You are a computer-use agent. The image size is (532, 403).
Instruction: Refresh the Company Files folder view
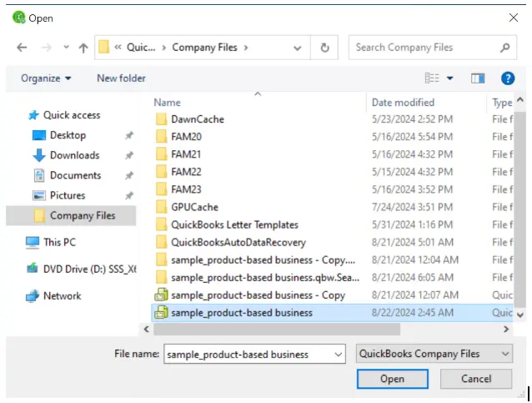click(324, 48)
